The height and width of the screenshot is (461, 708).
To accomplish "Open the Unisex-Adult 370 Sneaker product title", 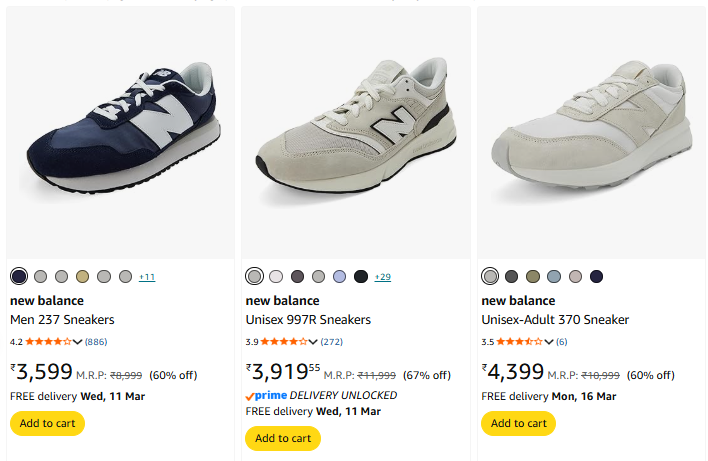I will (x=555, y=320).
